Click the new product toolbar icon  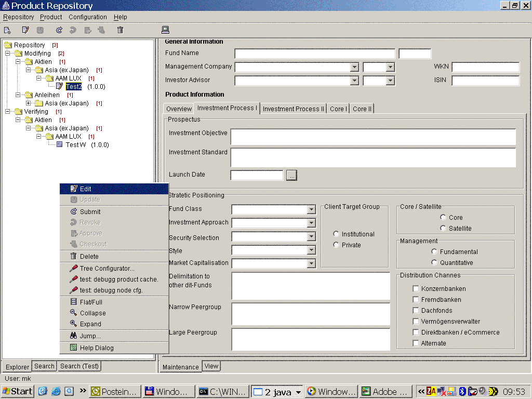pos(7,30)
